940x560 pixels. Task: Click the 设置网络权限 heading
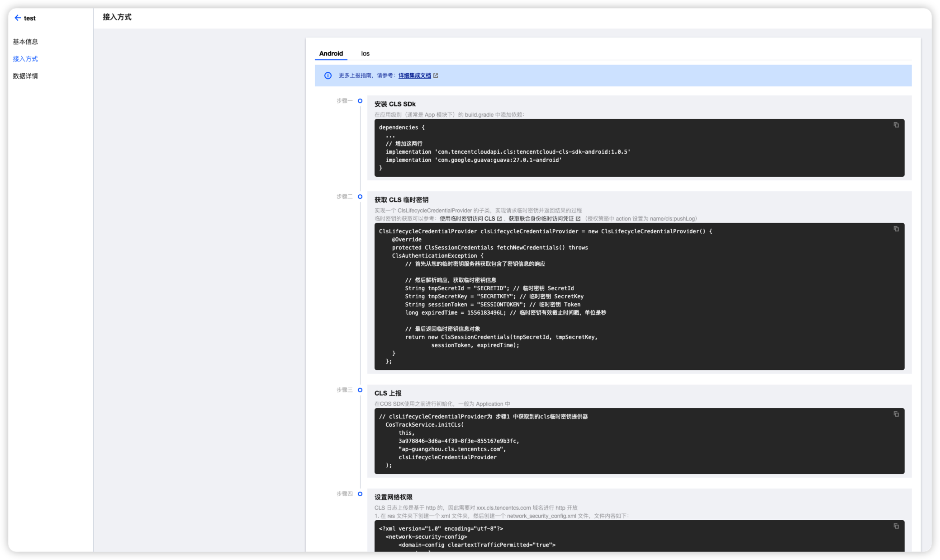point(393,497)
